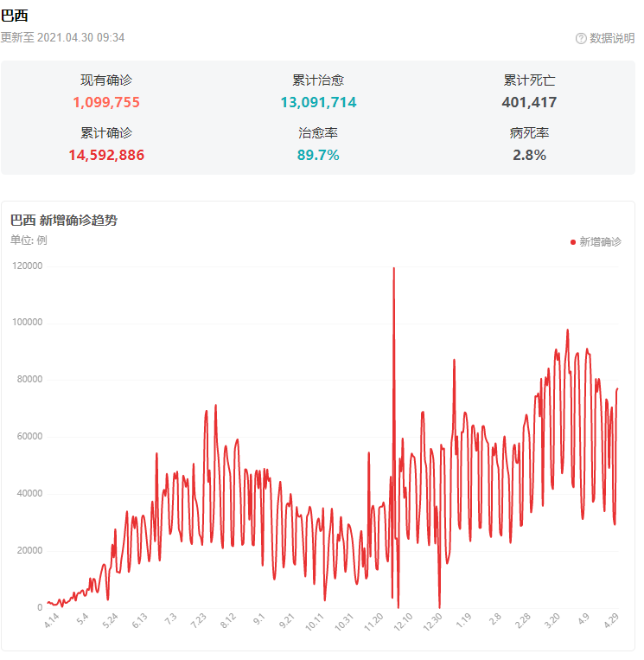Click the 12.30 x-axis date label
The height and width of the screenshot is (660, 644).
click(432, 622)
